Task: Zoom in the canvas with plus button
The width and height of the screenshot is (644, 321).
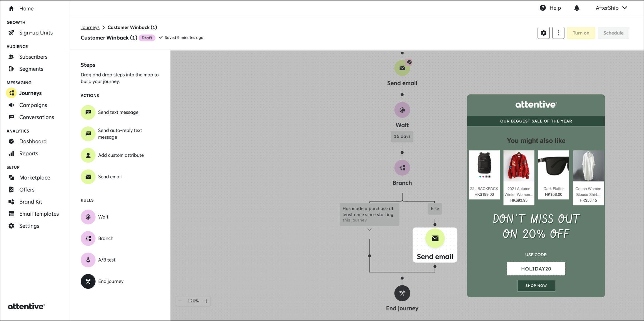Action: [x=206, y=301]
